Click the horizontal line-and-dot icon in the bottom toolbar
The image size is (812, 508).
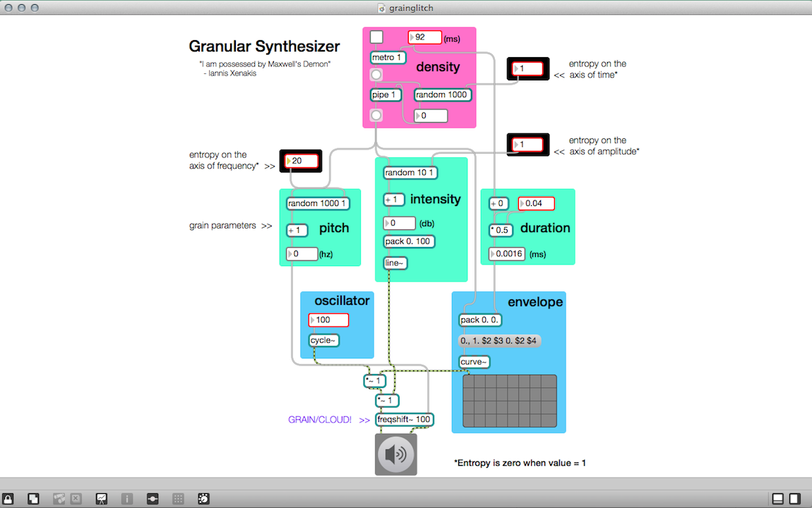click(x=153, y=499)
